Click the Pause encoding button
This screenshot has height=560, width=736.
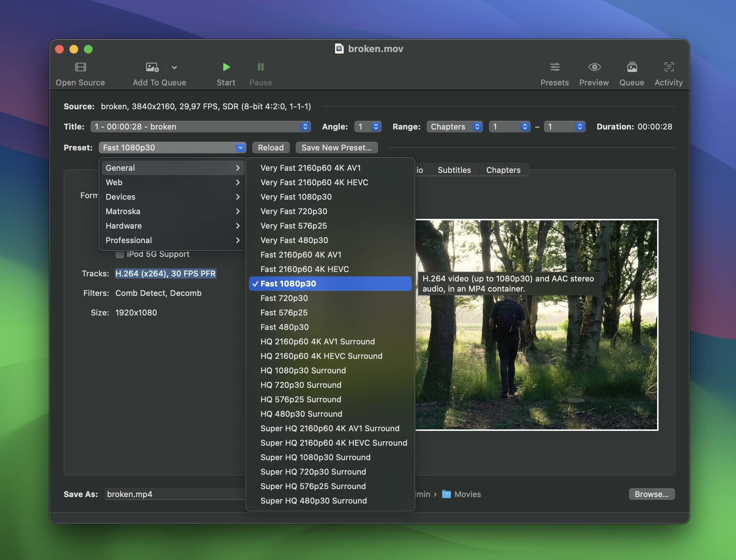(x=261, y=67)
